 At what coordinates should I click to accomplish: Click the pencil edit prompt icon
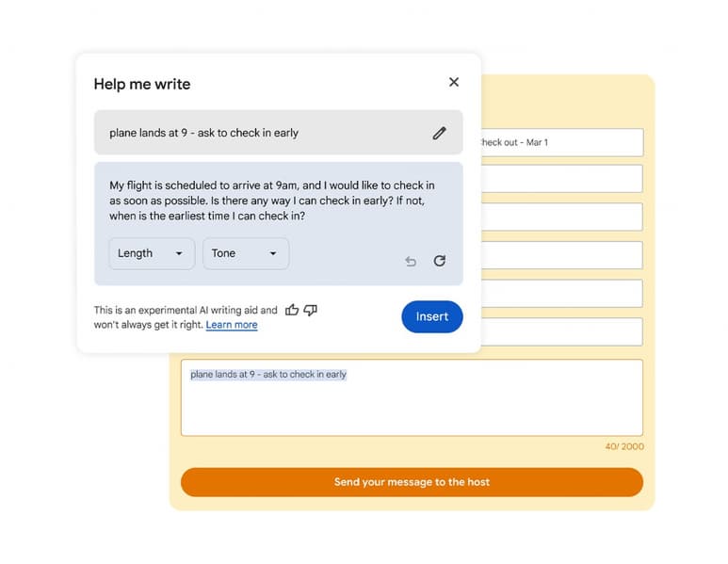439,133
